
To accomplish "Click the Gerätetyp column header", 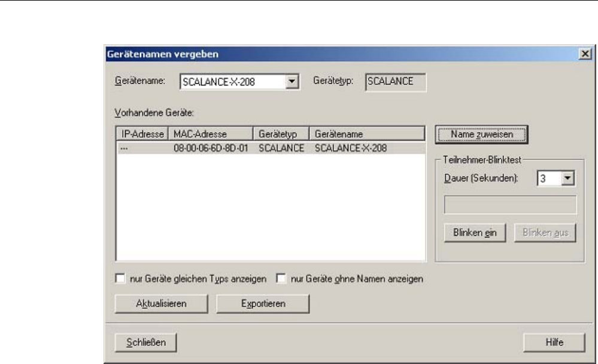I will click(x=281, y=134).
